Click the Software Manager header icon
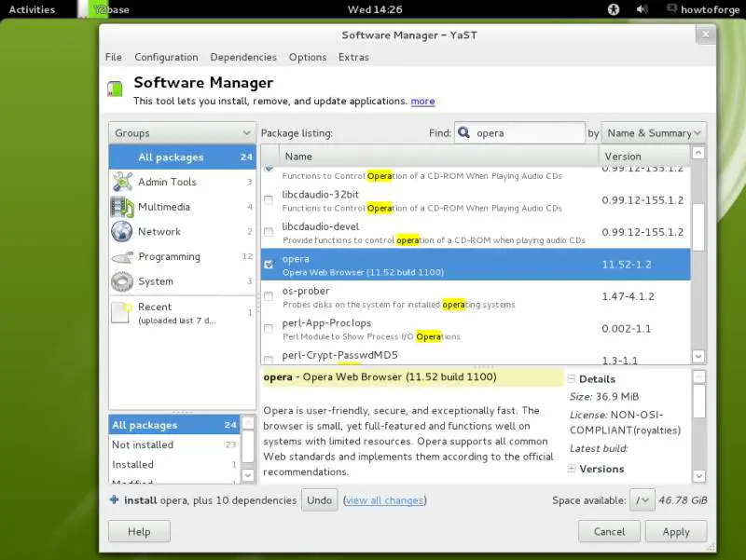The image size is (746, 560). tap(115, 89)
